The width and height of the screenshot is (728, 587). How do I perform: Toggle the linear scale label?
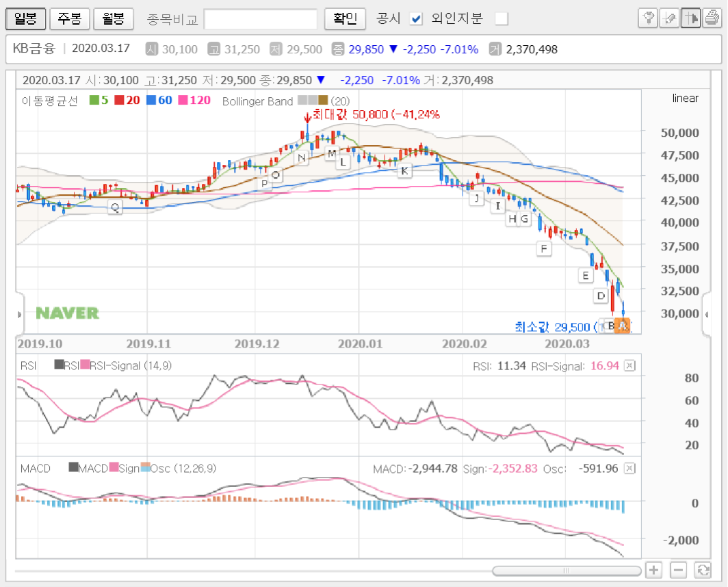coord(686,99)
